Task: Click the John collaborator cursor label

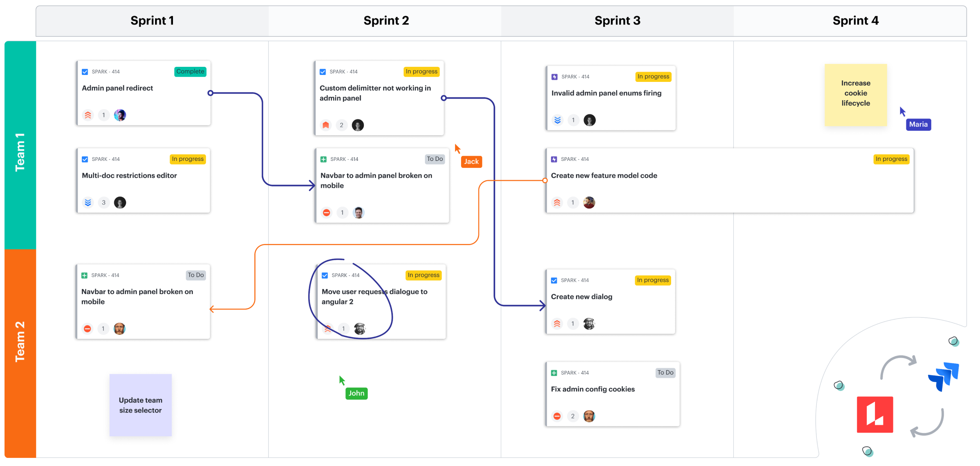Action: 356,393
